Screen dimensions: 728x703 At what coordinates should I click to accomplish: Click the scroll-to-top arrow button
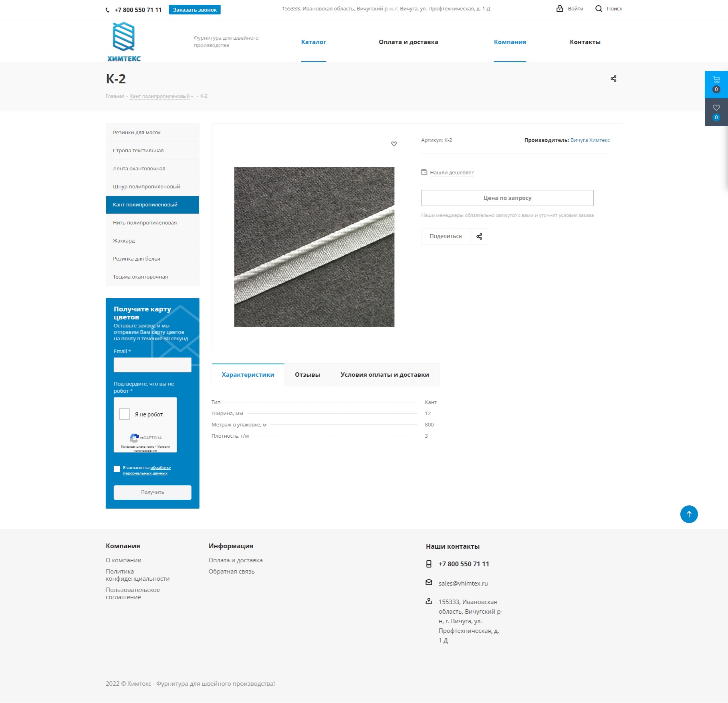tap(689, 514)
